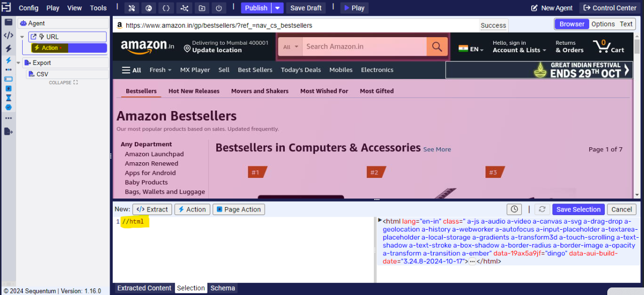Select the Action node in agent tree
Screen dimensions: 644x295
[x=69, y=48]
